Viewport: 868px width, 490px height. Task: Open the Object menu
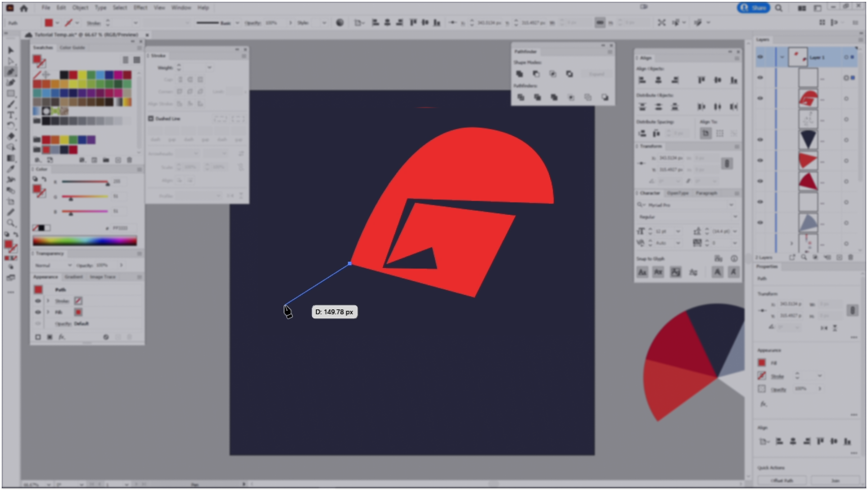point(80,8)
